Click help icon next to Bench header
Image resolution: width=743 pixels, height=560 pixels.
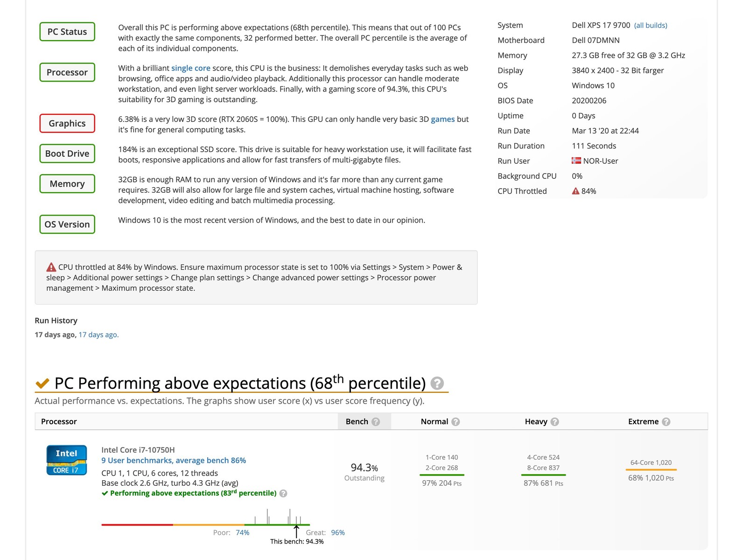[376, 422]
